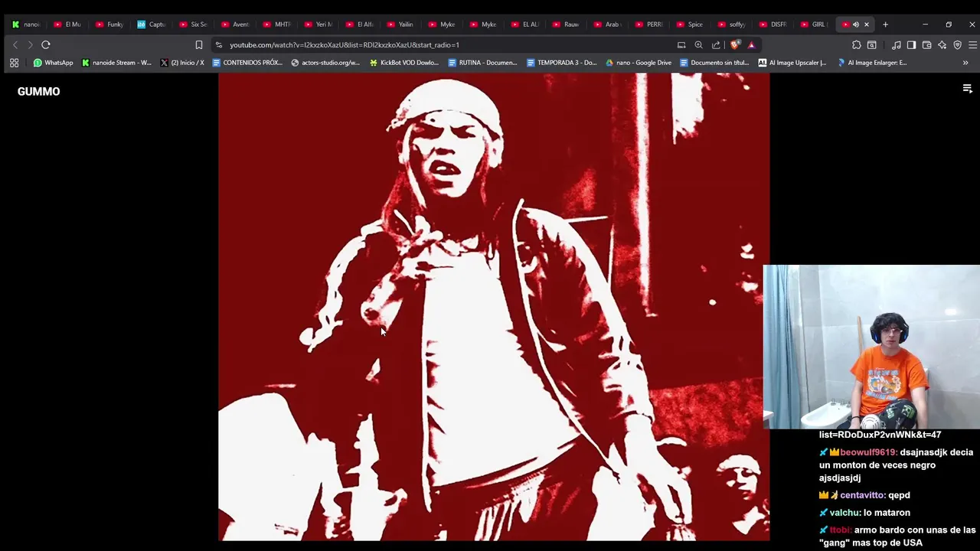Open Brave Rewards triangle icon
This screenshot has width=980, height=551.
751,44
